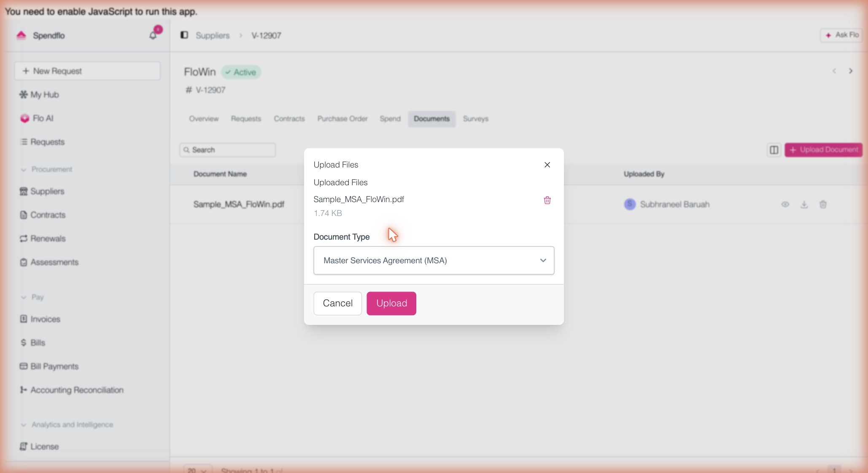This screenshot has width=868, height=473.
Task: Delete Sample_MSA_FloWin.pdf from the upload dialog
Action: 547,200
